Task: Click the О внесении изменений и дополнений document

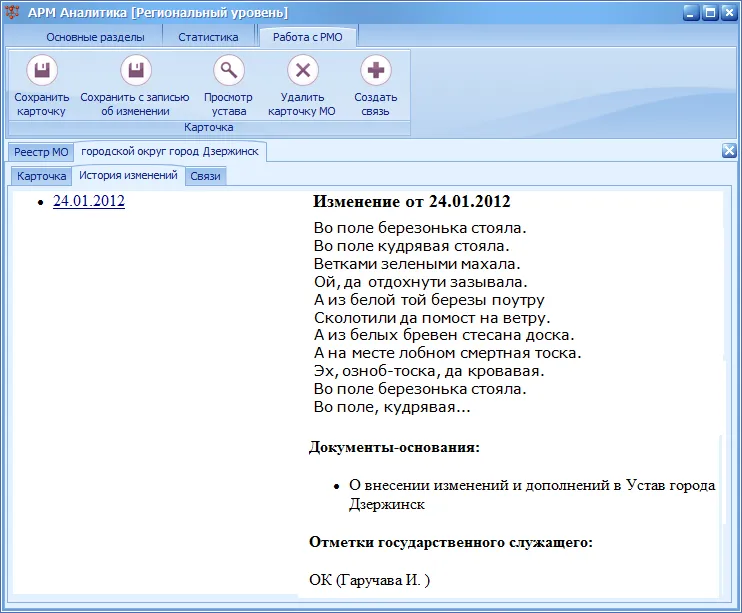Action: pyautogui.click(x=532, y=495)
